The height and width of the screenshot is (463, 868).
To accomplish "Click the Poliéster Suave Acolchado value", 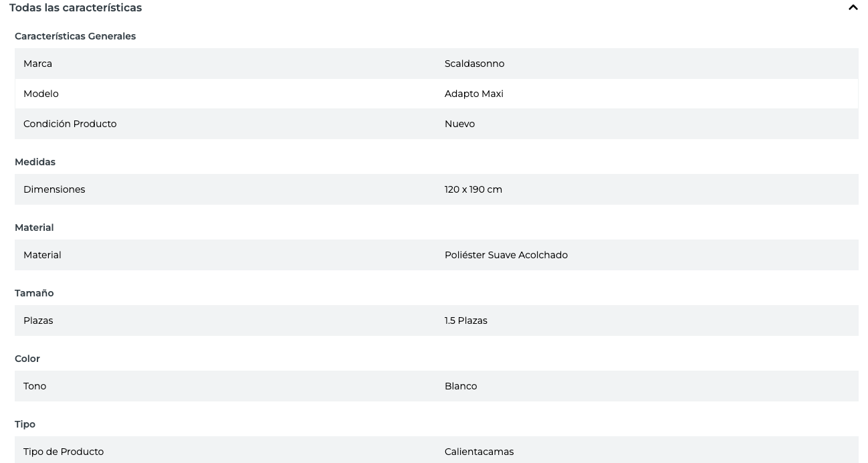I will coord(506,255).
